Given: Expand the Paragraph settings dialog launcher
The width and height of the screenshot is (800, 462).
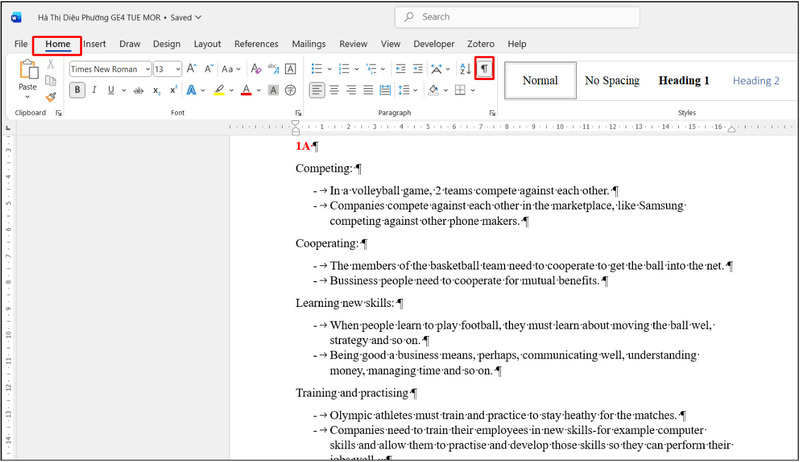Looking at the screenshot, I should point(493,113).
